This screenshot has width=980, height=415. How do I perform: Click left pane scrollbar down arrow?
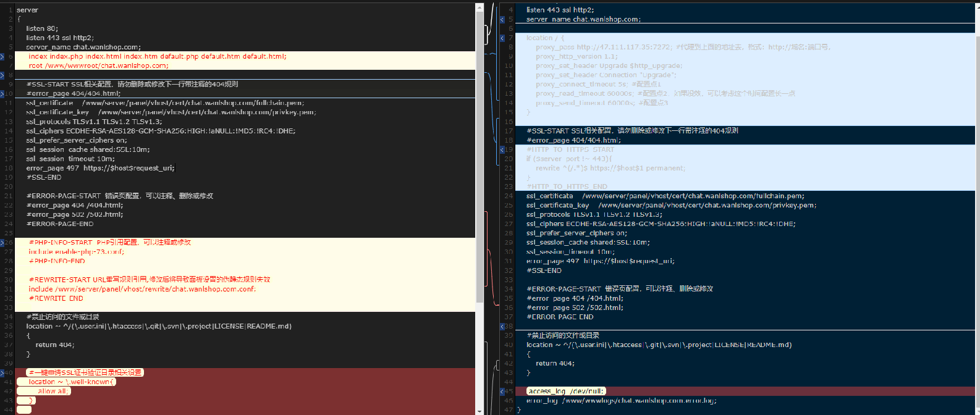tap(479, 411)
